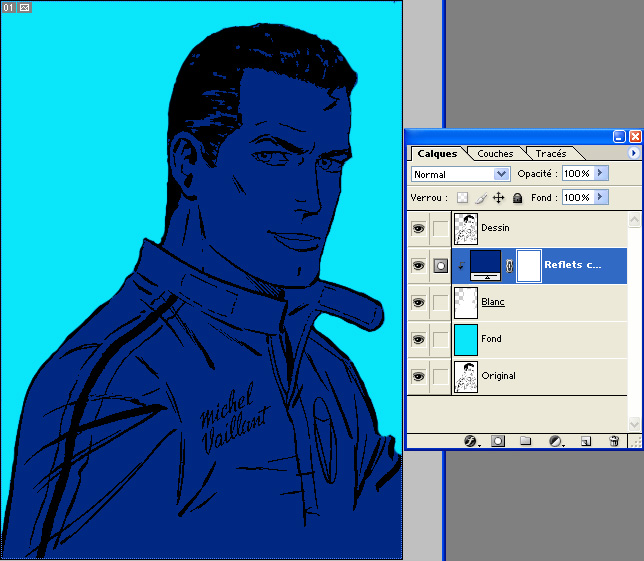Select the Reflets c... layer name
The height and width of the screenshot is (561, 644).
pos(573,265)
